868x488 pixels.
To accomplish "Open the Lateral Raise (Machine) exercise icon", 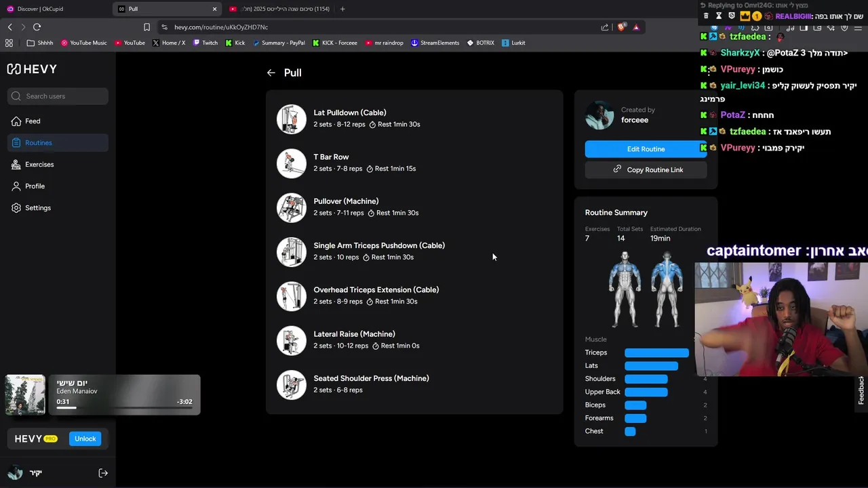I will coord(292,340).
